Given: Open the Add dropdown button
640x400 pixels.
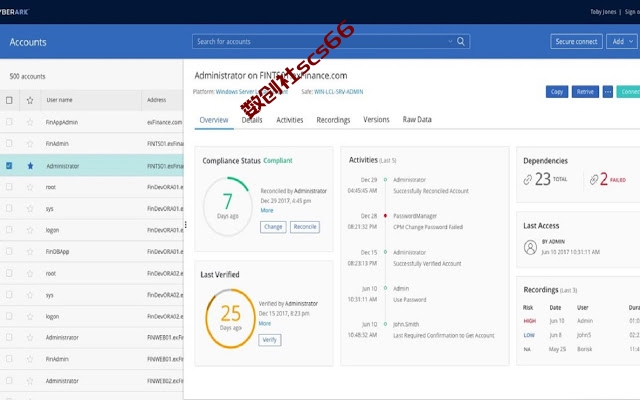Looking at the screenshot, I should pyautogui.click(x=622, y=41).
